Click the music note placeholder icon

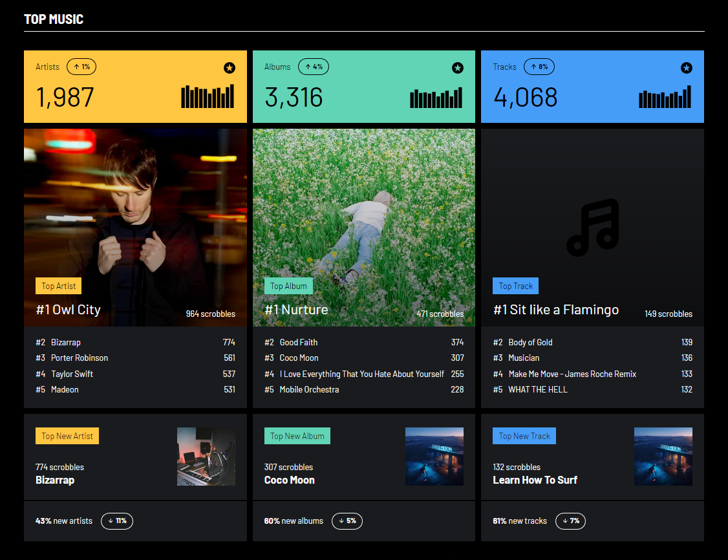[x=593, y=228]
